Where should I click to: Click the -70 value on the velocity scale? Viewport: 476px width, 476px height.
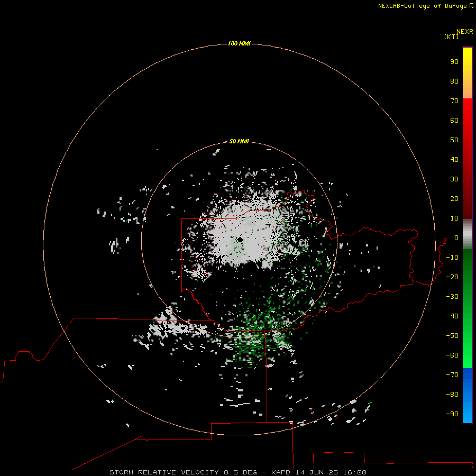coord(452,375)
